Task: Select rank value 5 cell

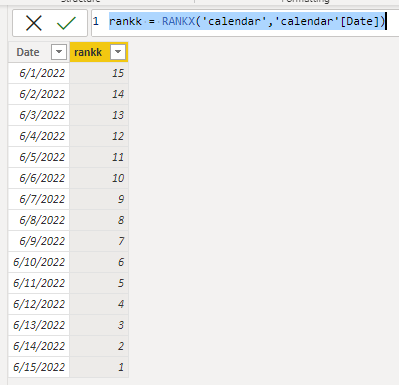Action: (x=99, y=283)
